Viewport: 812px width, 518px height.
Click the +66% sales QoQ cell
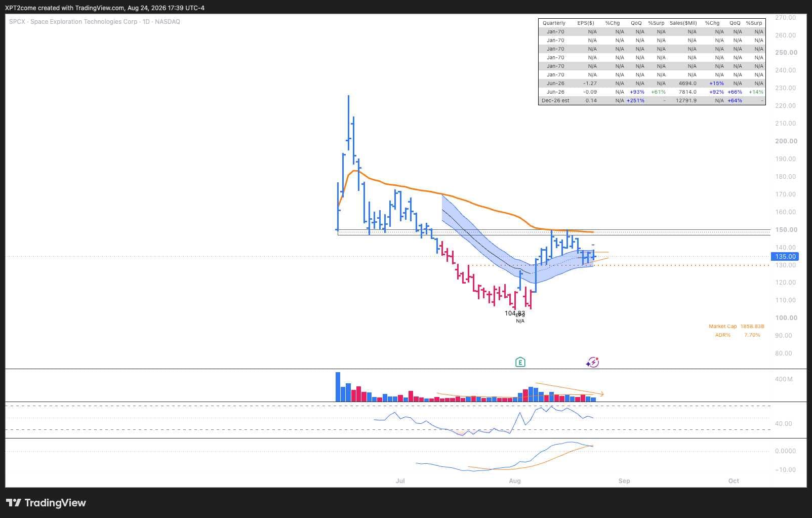click(735, 92)
